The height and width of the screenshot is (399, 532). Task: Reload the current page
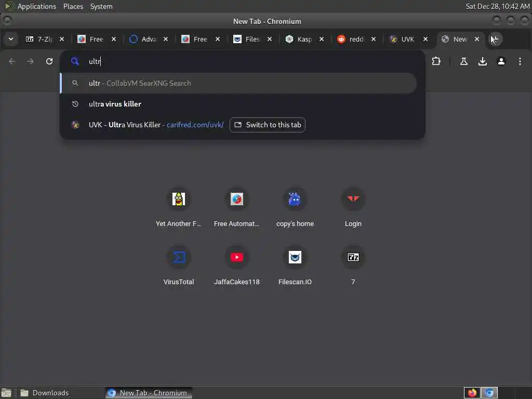pos(49,61)
